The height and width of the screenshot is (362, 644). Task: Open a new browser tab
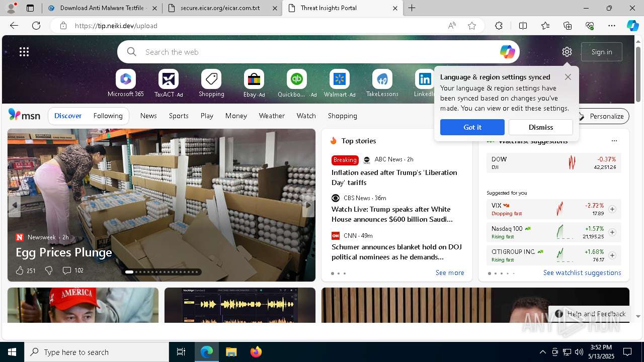(x=412, y=8)
